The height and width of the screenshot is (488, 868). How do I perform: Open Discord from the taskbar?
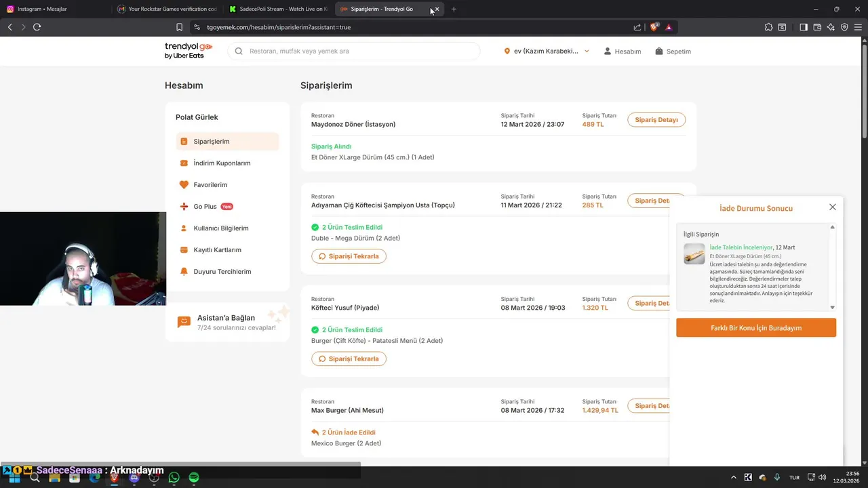point(134,478)
